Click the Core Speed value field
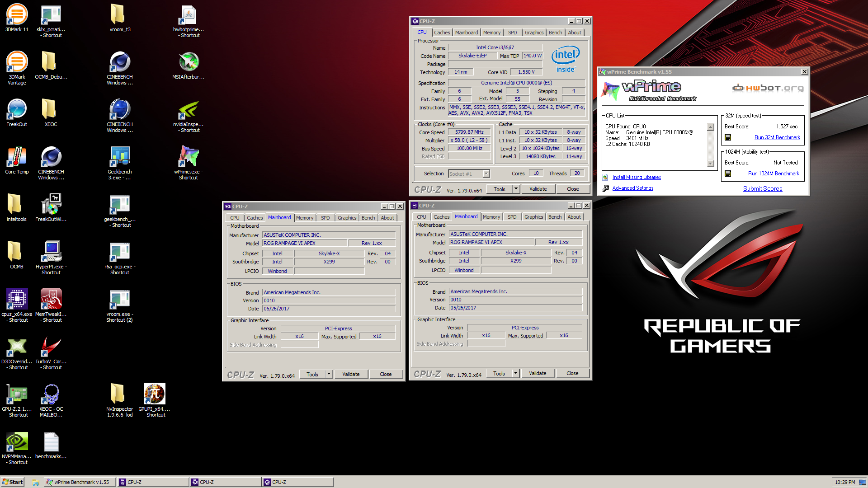The image size is (868, 488). [469, 132]
